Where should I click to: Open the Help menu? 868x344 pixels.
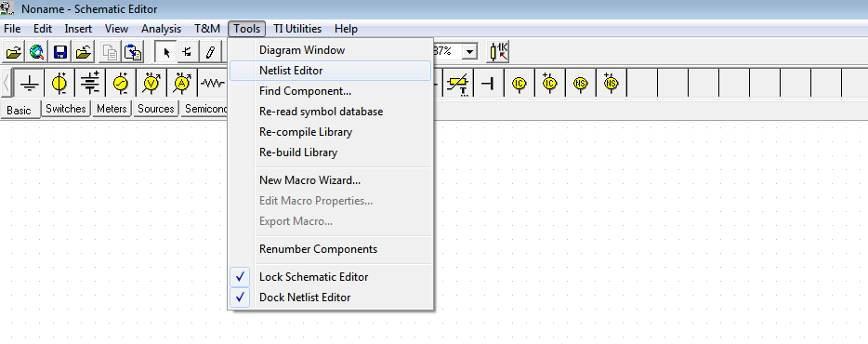tap(346, 29)
